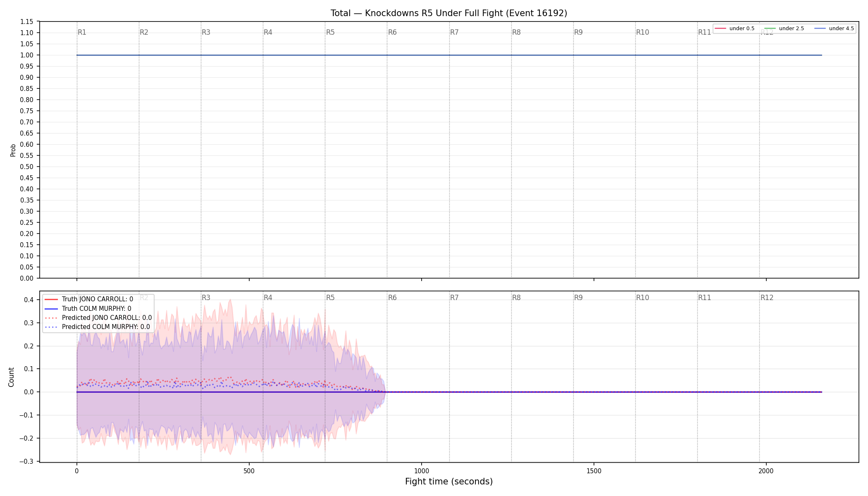Click the R4 round label in the Count plot

point(268,298)
